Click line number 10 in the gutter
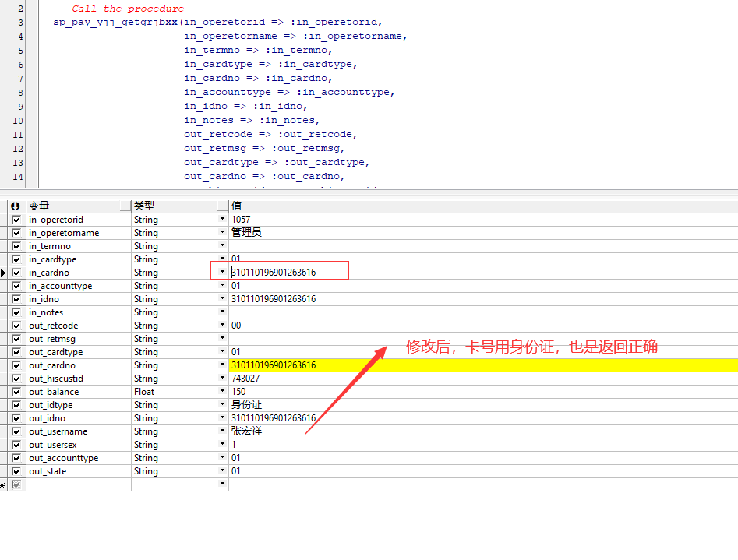The width and height of the screenshot is (738, 560). coord(18,121)
